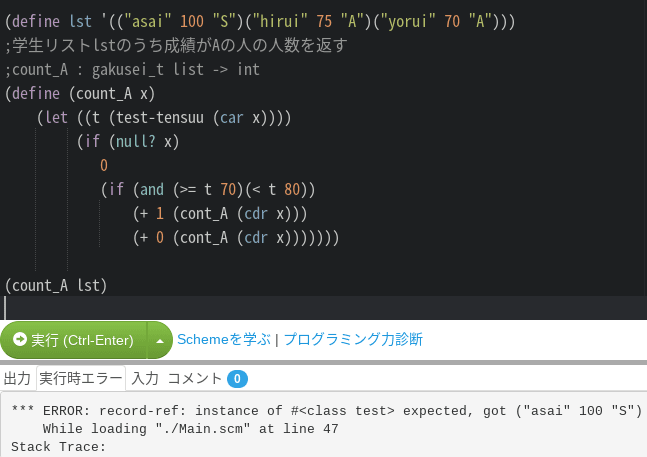Switch to the 出力 tab

[x=17, y=378]
